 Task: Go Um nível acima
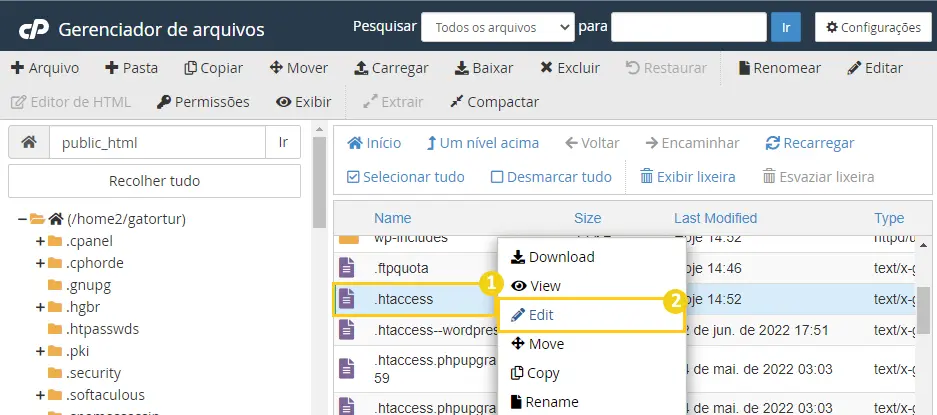(x=483, y=144)
